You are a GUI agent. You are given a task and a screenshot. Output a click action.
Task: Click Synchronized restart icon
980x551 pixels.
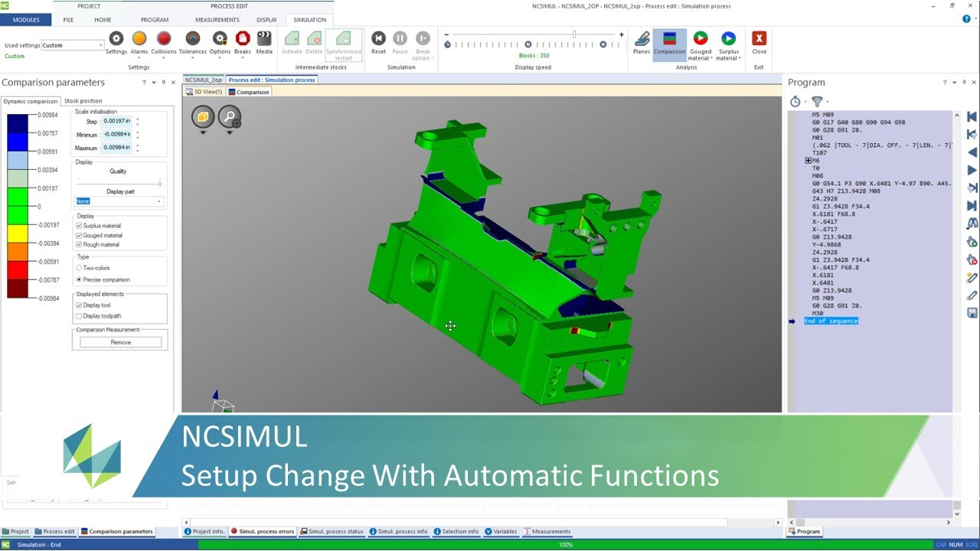[343, 38]
